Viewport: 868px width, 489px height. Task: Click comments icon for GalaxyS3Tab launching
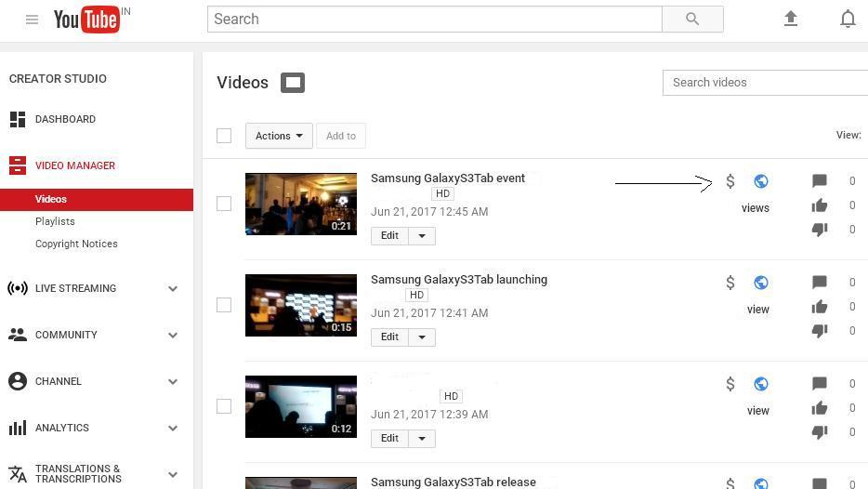(x=820, y=283)
